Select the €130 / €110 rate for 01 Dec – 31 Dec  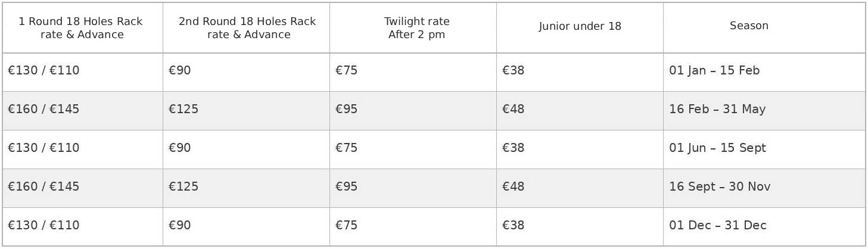43,226
